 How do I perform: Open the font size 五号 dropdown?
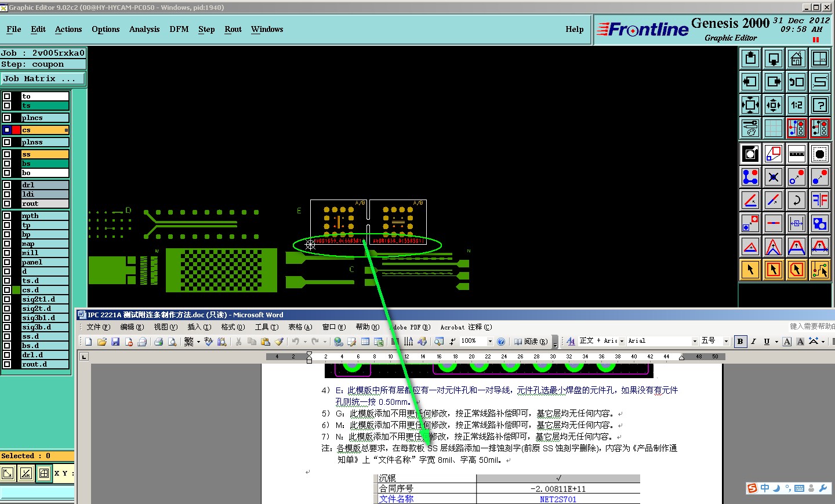pos(726,342)
